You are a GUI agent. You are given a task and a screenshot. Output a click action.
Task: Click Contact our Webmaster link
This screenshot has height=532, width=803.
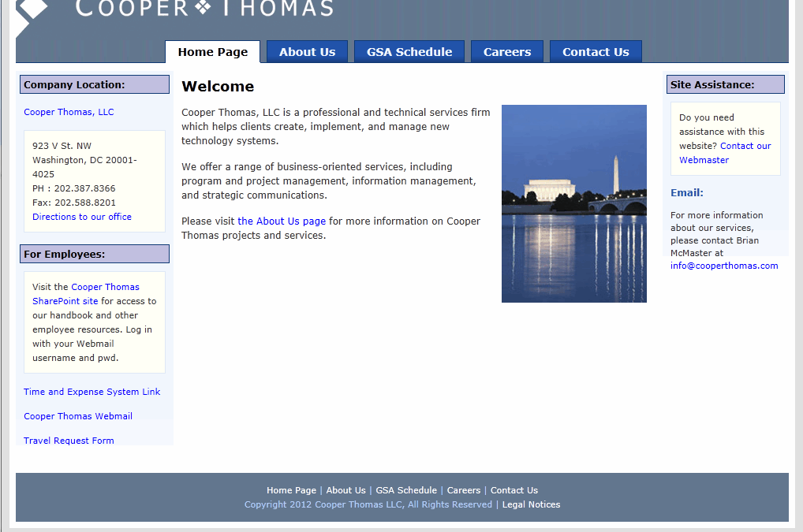725,153
